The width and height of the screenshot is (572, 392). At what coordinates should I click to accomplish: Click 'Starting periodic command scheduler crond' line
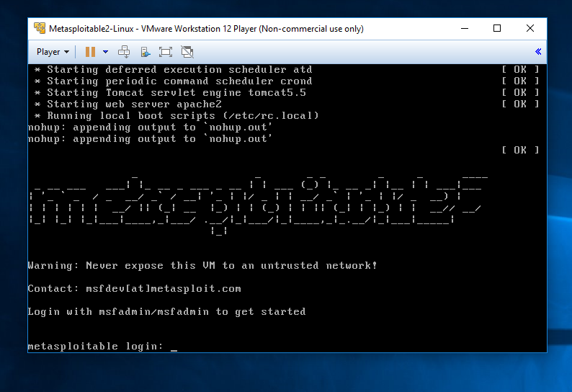point(174,81)
